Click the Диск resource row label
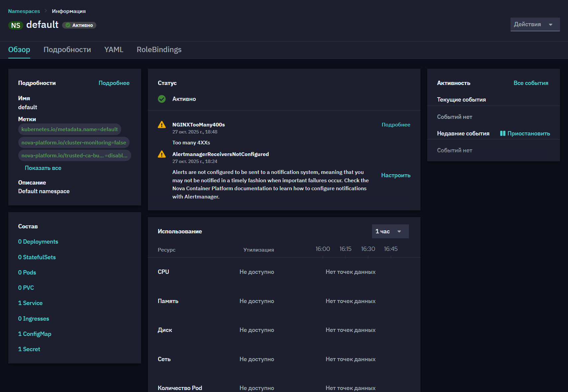Image resolution: width=568 pixels, height=392 pixels. point(165,330)
